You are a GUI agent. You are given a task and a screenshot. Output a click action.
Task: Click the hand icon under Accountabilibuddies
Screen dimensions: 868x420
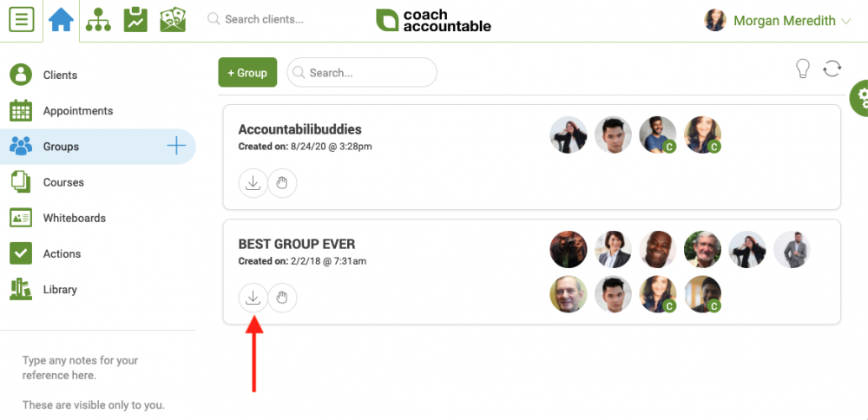(x=282, y=183)
